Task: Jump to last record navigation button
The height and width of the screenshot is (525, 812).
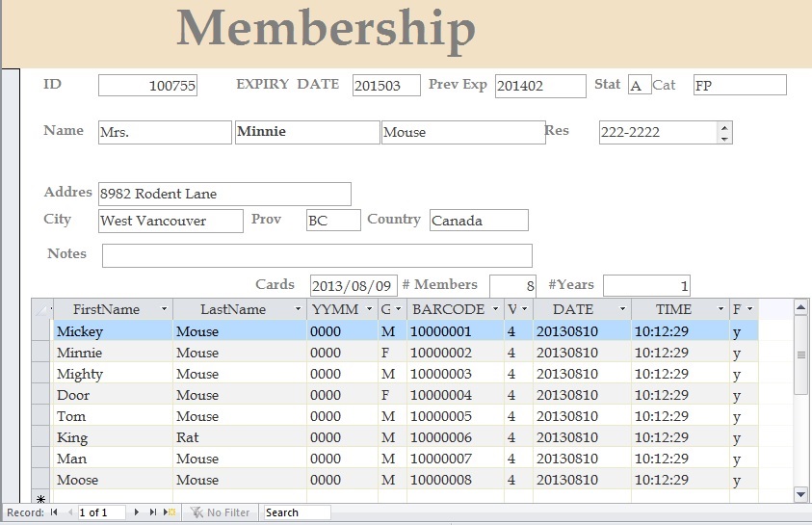Action: click(x=153, y=512)
